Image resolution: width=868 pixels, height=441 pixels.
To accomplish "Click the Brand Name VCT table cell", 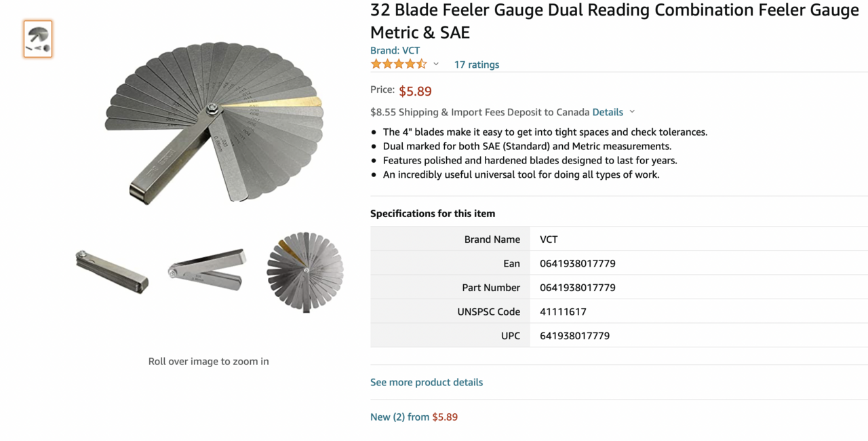I will tap(549, 239).
